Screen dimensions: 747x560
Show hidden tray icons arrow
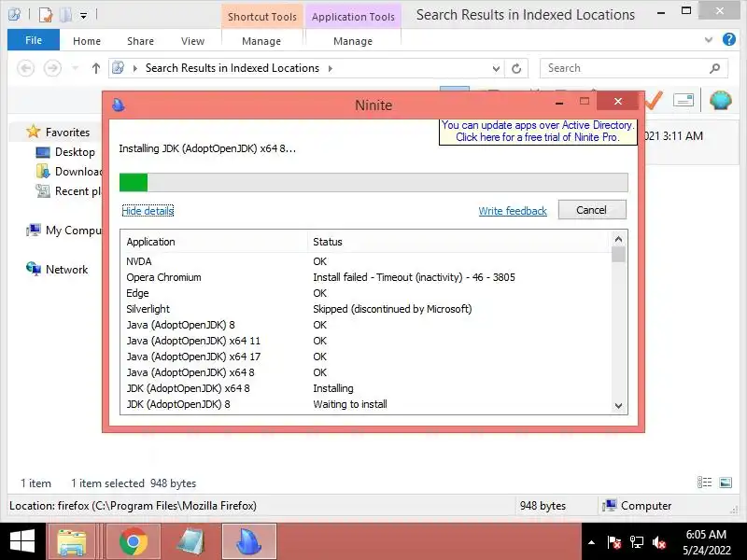click(591, 542)
